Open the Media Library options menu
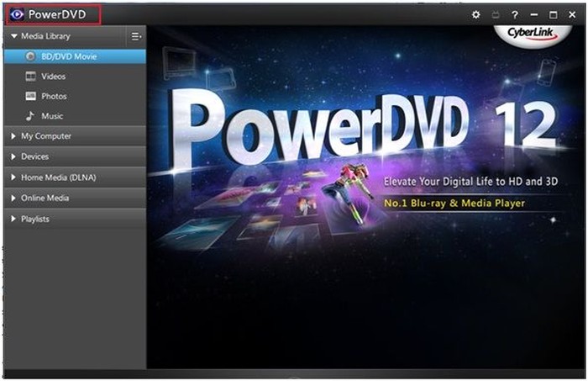Screen dimensions: 588x381 135,36
